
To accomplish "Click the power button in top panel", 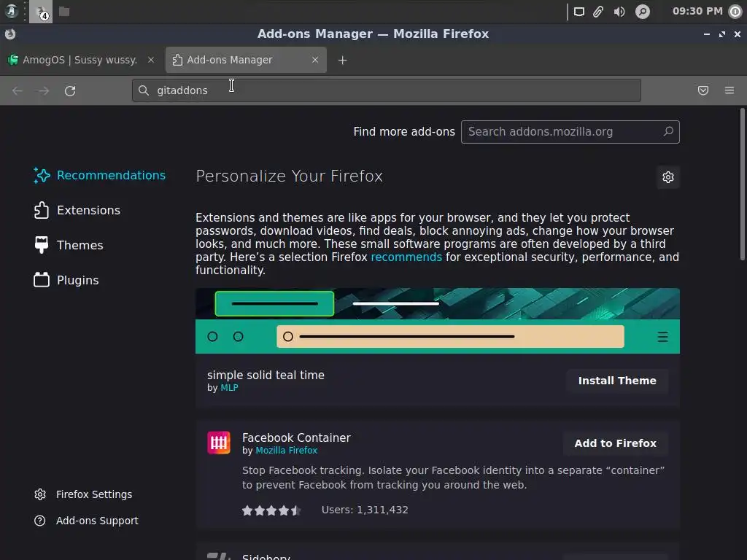I will tap(735, 12).
